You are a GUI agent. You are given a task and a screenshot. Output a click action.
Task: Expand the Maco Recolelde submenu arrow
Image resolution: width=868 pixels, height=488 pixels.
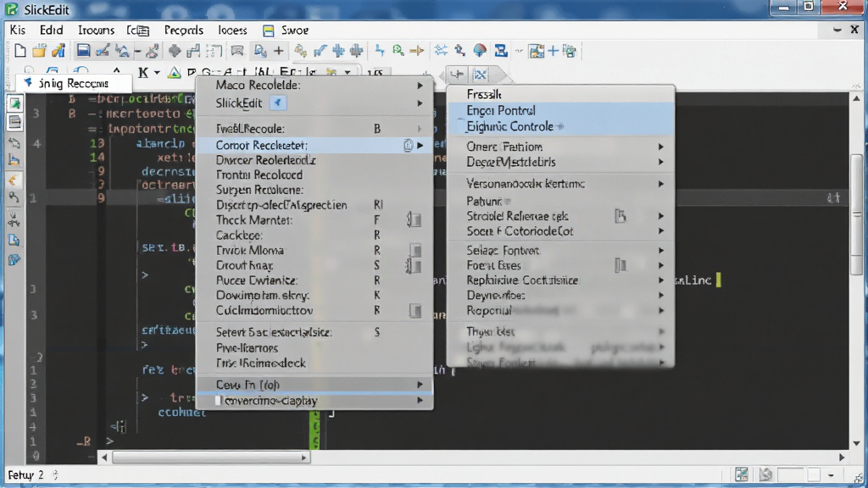[420, 86]
